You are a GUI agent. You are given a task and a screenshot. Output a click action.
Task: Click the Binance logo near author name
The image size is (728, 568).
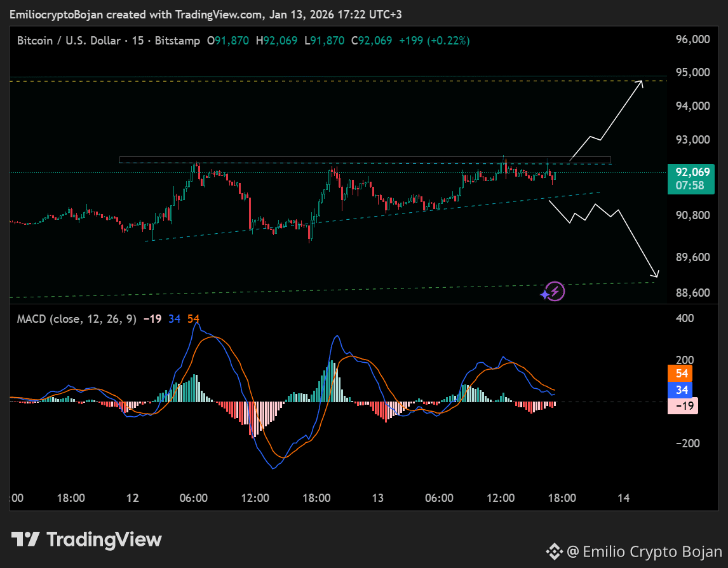tap(555, 551)
